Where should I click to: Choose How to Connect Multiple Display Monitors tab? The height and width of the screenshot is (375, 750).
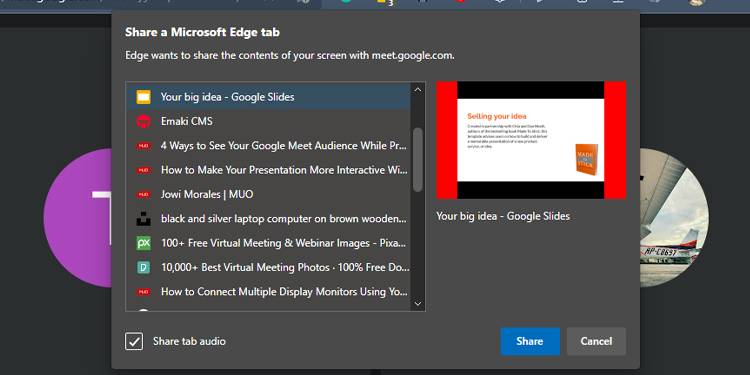coord(268,291)
